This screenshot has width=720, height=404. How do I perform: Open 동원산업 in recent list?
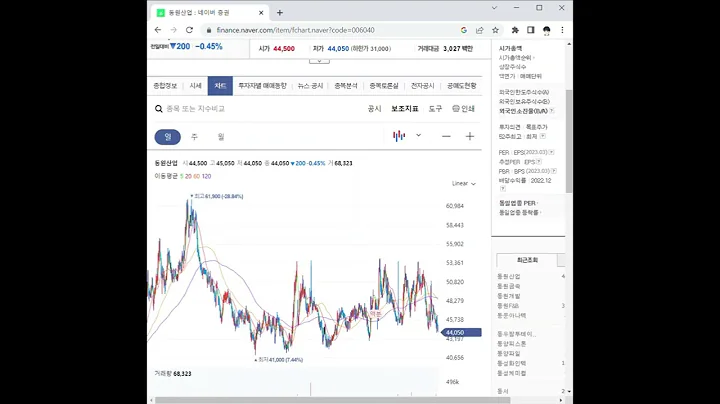click(509, 276)
